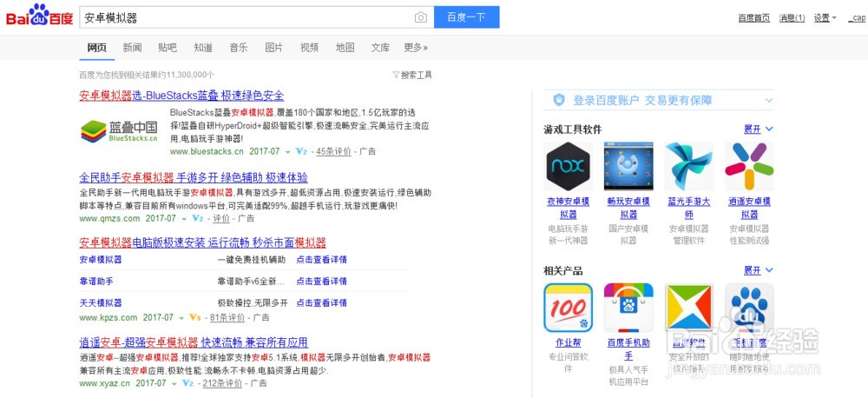This screenshot has height=398, width=868.
Task: Click the 百度一下 search button
Action: coord(467,17)
